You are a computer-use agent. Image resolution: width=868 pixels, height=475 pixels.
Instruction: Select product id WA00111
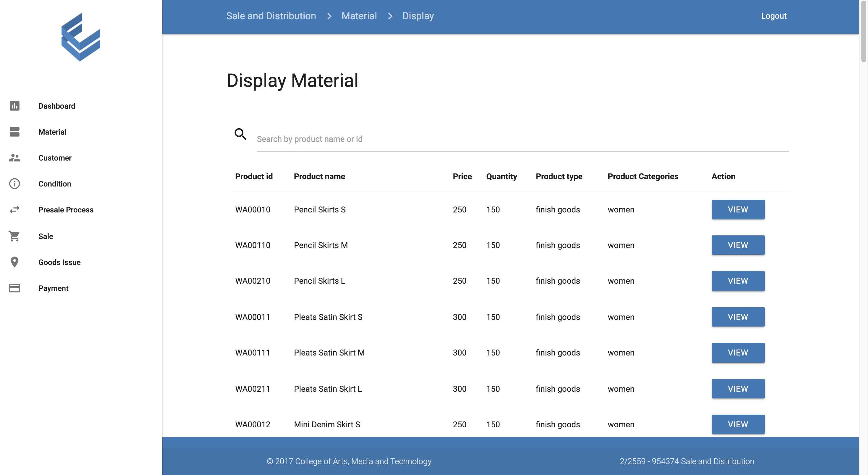pos(253,352)
